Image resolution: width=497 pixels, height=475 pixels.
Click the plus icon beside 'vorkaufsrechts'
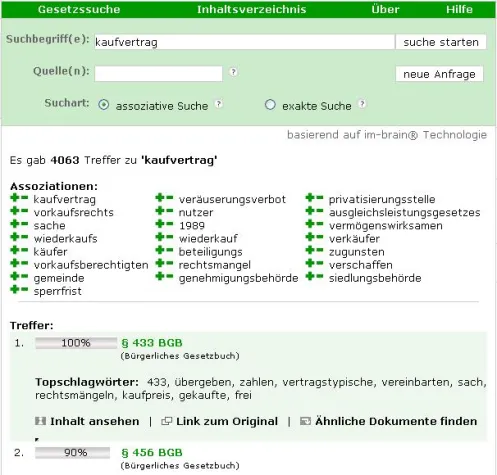click(x=14, y=211)
